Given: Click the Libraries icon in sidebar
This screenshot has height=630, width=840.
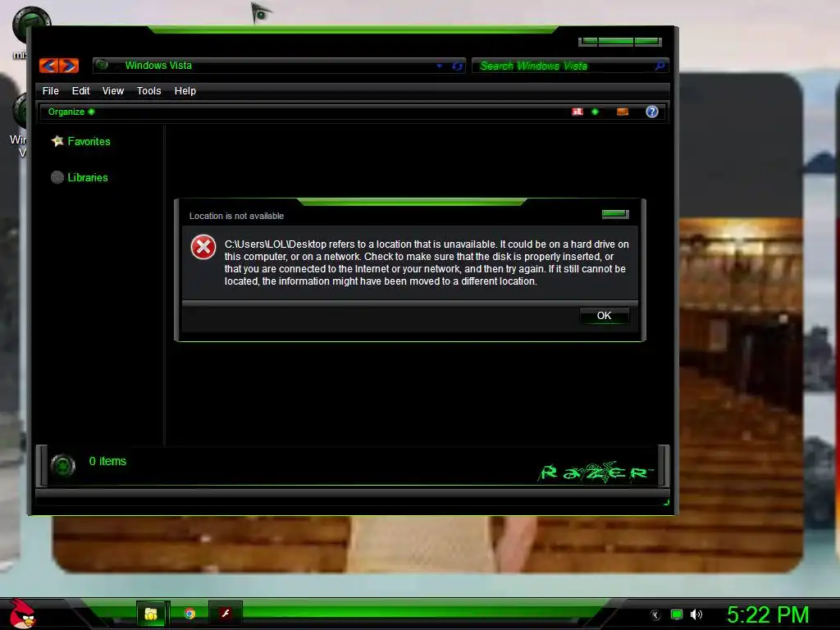Looking at the screenshot, I should tap(57, 177).
